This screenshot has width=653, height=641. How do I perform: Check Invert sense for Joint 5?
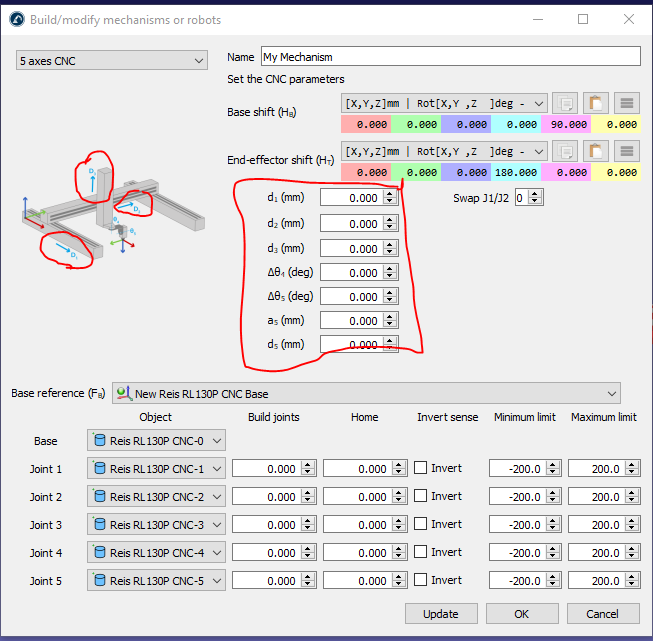[x=421, y=580]
